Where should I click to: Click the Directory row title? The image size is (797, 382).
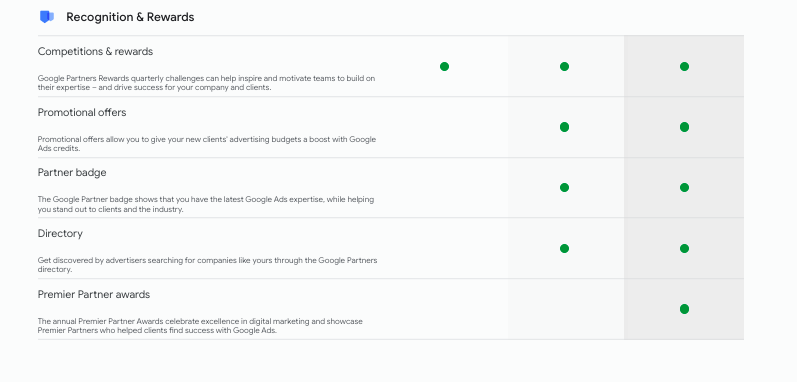(60, 234)
